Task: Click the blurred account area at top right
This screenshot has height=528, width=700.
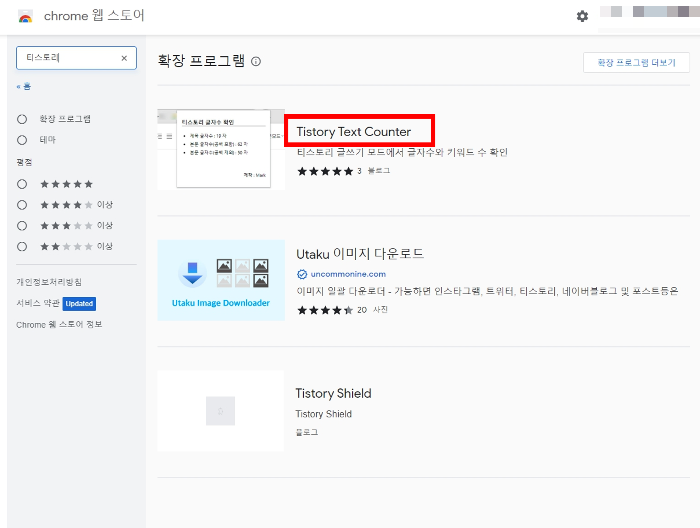Action: click(650, 12)
